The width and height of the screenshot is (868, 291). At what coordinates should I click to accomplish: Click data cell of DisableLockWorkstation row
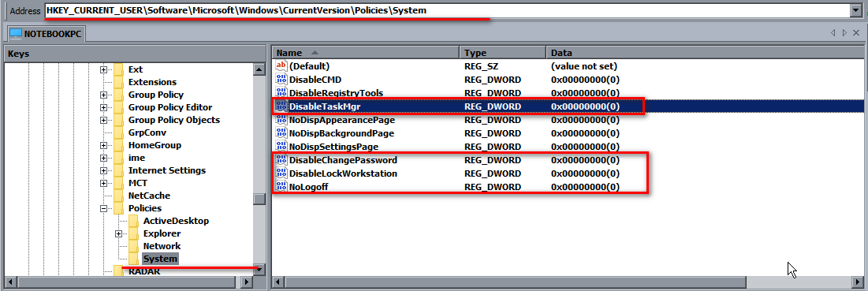tap(585, 173)
